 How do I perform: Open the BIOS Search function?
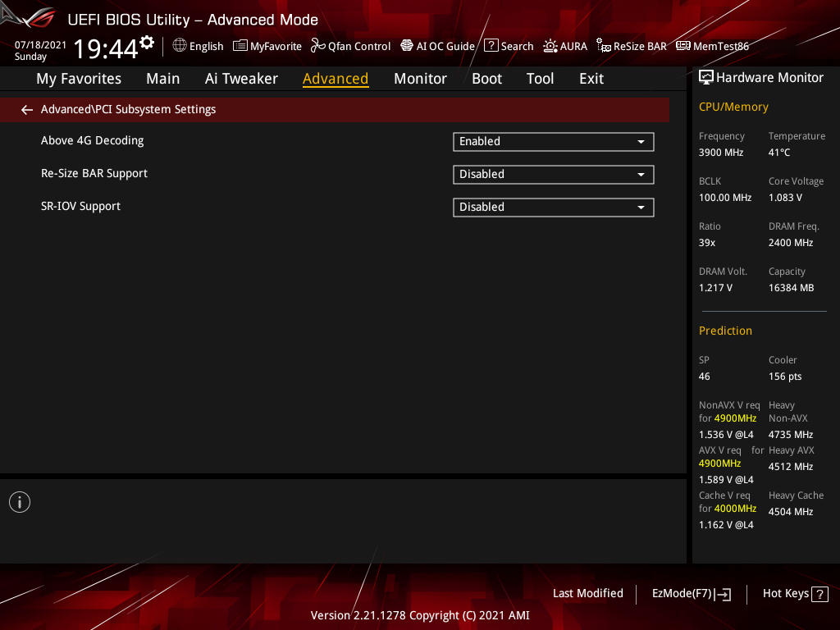tap(508, 46)
